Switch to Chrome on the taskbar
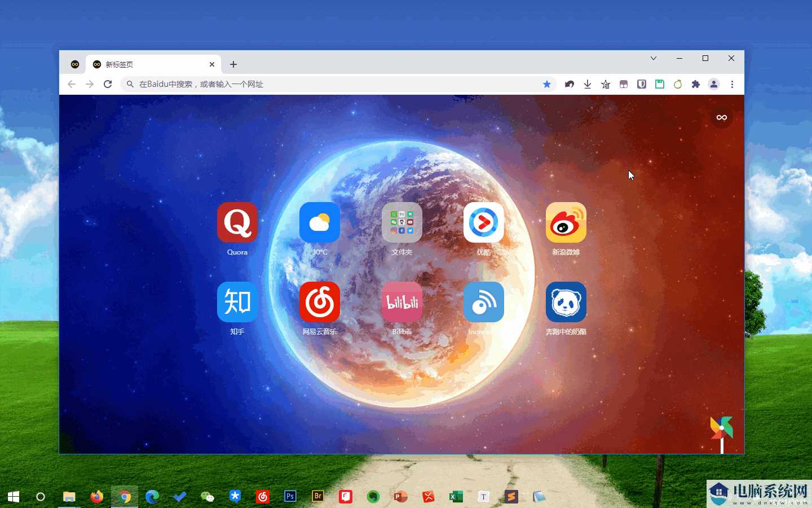 [125, 497]
